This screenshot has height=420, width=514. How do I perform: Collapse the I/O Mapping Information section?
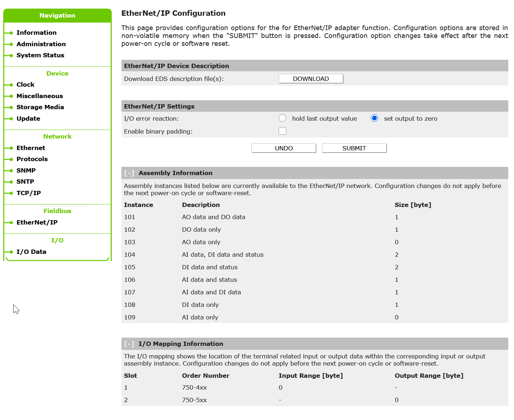click(129, 344)
